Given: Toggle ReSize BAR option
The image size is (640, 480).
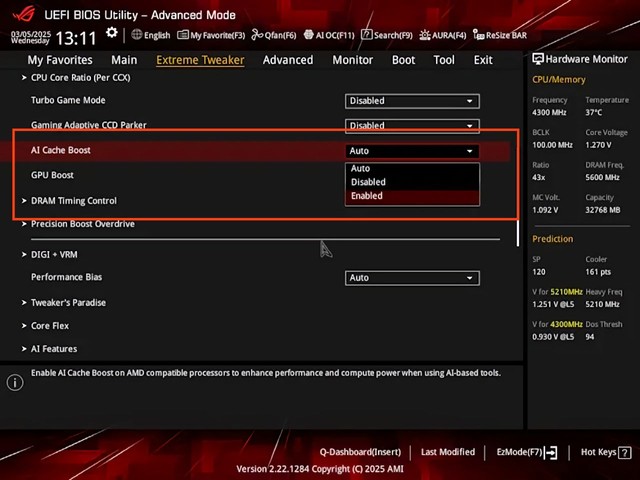Looking at the screenshot, I should pos(500,36).
